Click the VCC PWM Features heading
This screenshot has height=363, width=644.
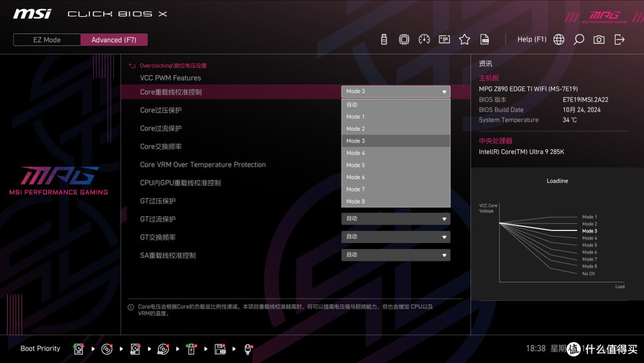click(x=171, y=78)
